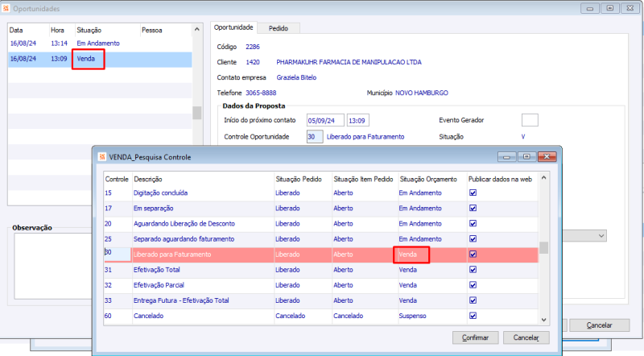This screenshot has height=356, width=644.
Task: Click municipality value NOVO HAMBURGO
Action: coord(421,93)
